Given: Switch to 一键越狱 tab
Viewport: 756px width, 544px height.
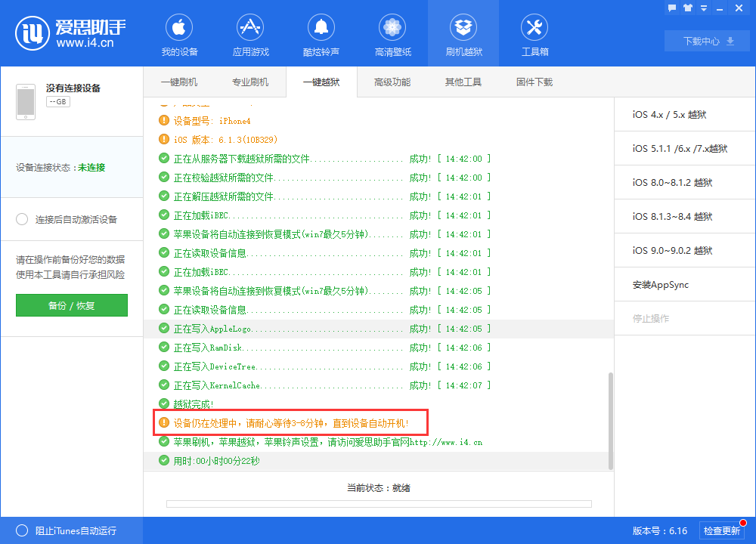Looking at the screenshot, I should pyautogui.click(x=321, y=82).
